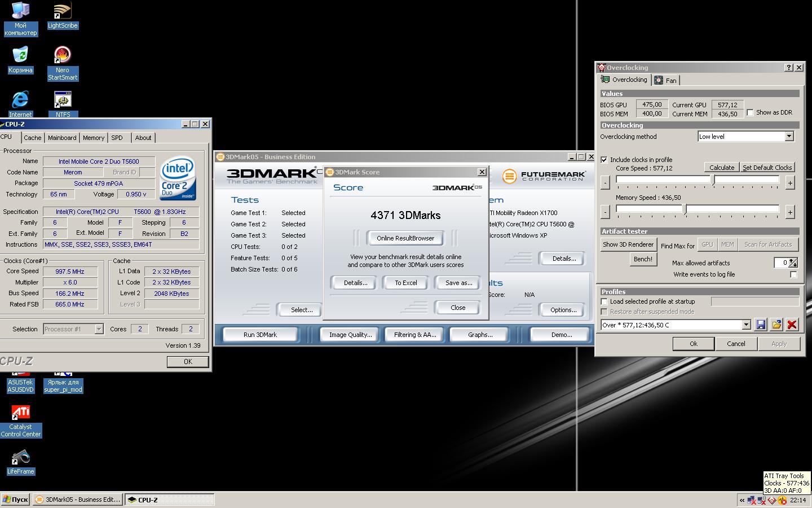Launch Nero StartSmart desktop shortcut
812x508 pixels.
(63, 63)
